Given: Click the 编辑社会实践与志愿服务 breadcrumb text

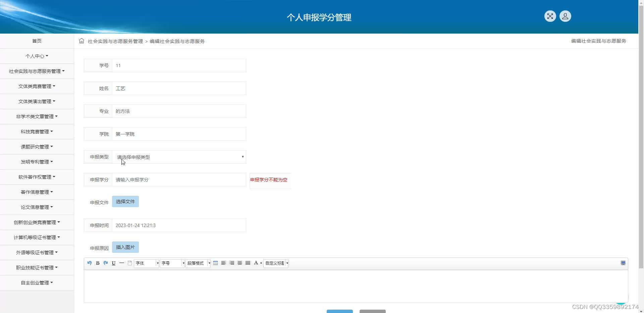Looking at the screenshot, I should coord(177,41).
